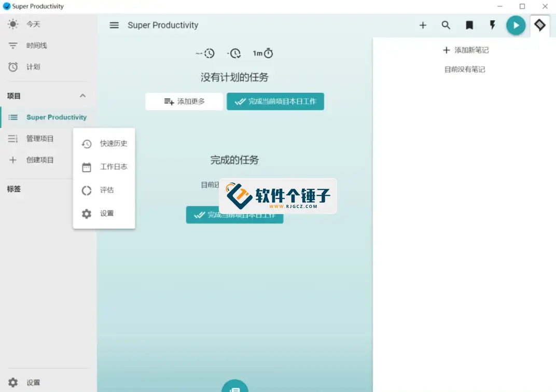The width and height of the screenshot is (556, 392).
Task: Click the sun icon beside 今天
Action: [x=13, y=24]
